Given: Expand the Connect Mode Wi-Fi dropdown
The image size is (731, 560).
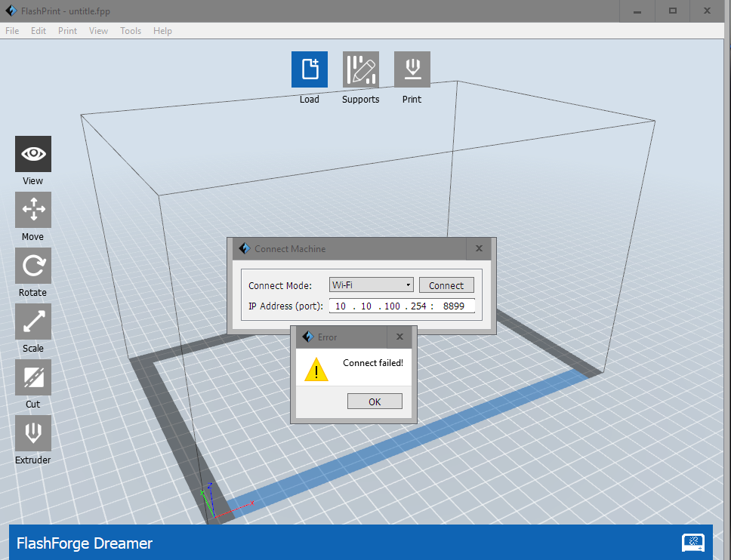Looking at the screenshot, I should point(371,285).
